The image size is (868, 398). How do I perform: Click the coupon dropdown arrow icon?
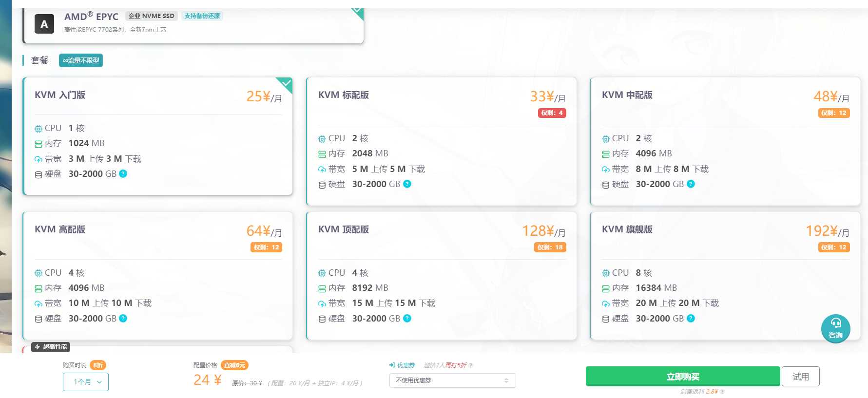506,380
